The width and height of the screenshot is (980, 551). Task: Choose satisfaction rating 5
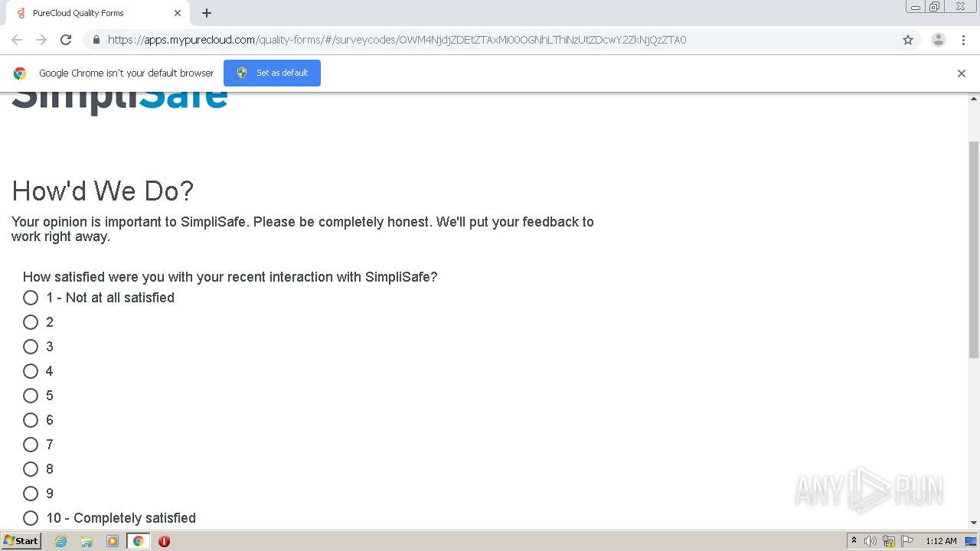point(31,396)
